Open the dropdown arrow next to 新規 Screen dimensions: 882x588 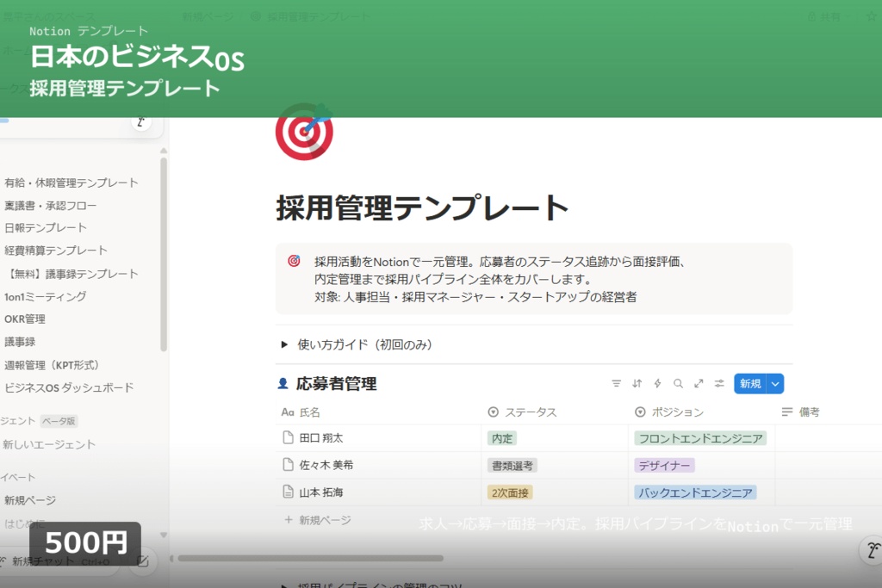pyautogui.click(x=773, y=383)
